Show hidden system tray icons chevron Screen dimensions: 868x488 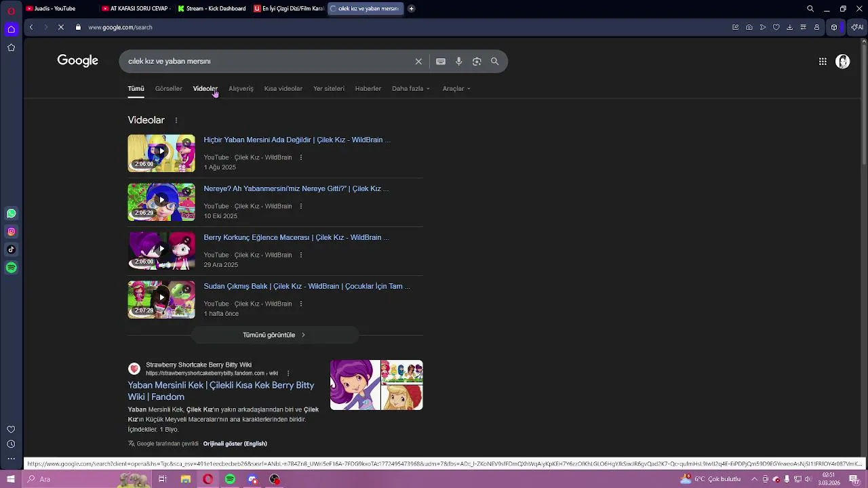pyautogui.click(x=754, y=479)
